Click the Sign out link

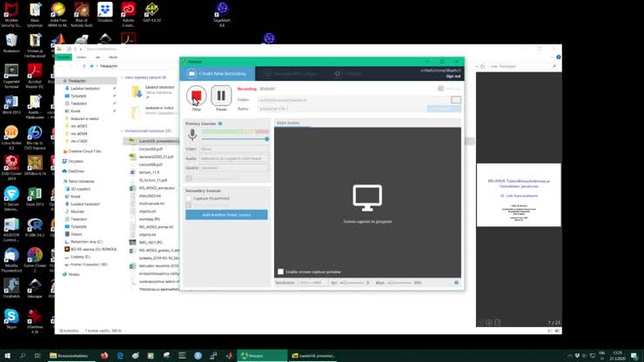click(453, 77)
